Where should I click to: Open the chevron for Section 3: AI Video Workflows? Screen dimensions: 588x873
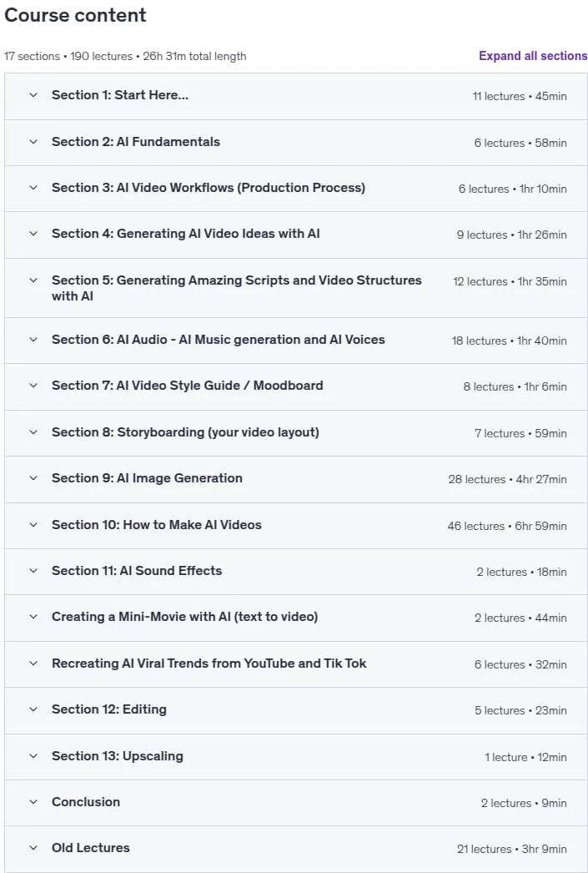(33, 188)
